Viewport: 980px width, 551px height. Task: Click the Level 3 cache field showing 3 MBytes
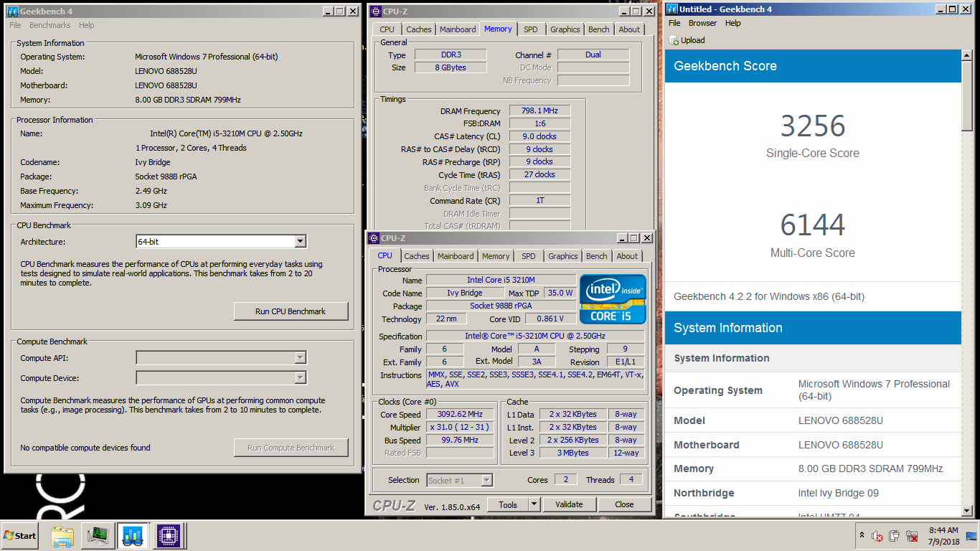click(573, 453)
